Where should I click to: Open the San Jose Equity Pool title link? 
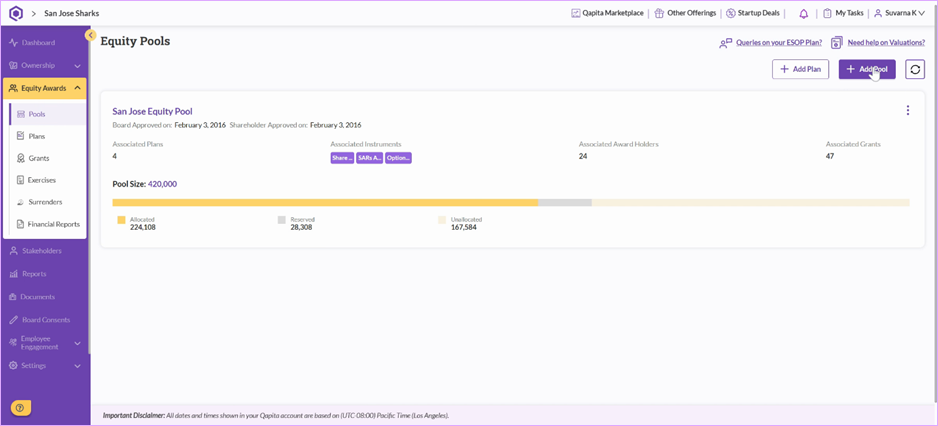tap(153, 111)
